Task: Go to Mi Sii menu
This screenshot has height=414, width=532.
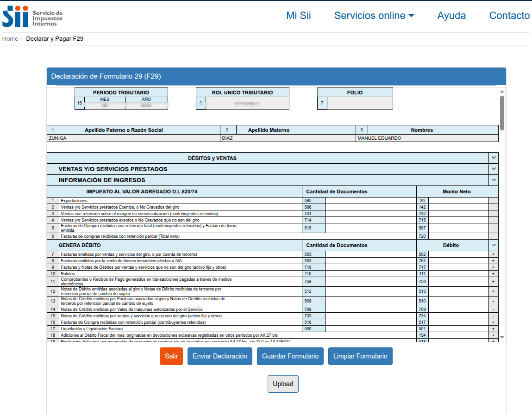Action: (299, 16)
